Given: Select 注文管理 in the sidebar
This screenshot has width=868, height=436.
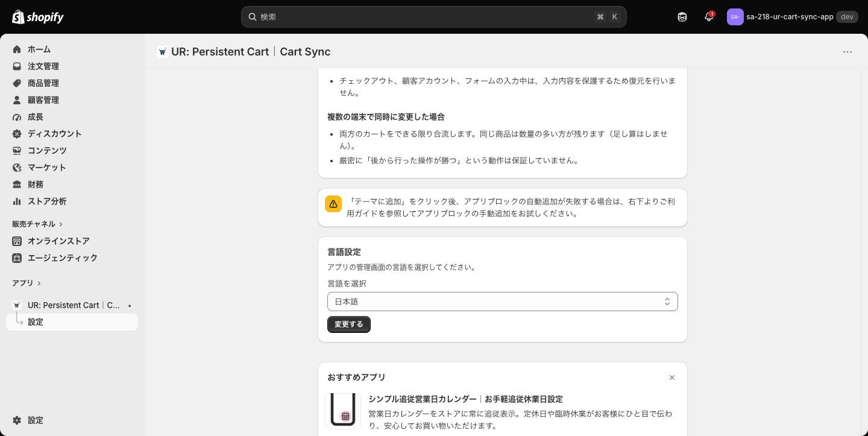Looking at the screenshot, I should coord(43,66).
